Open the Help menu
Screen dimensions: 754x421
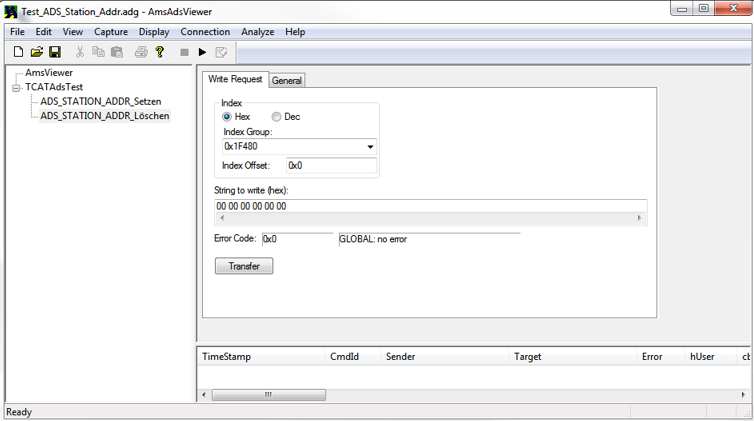pyautogui.click(x=295, y=32)
